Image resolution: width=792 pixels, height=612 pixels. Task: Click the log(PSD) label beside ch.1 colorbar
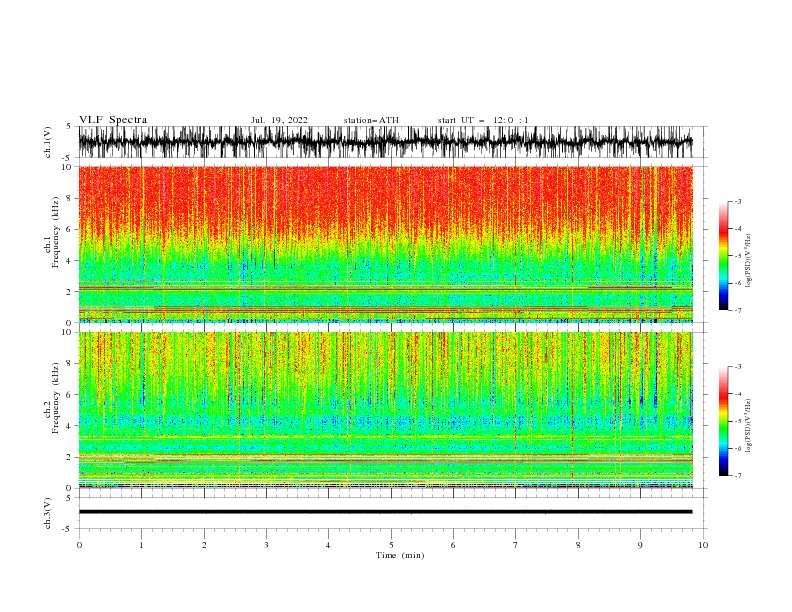[x=749, y=261]
